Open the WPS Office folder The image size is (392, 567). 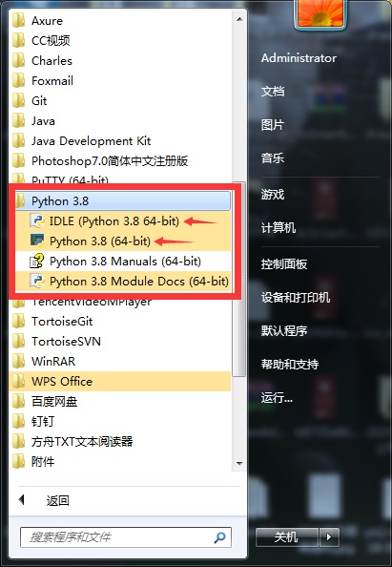pyautogui.click(x=120, y=381)
